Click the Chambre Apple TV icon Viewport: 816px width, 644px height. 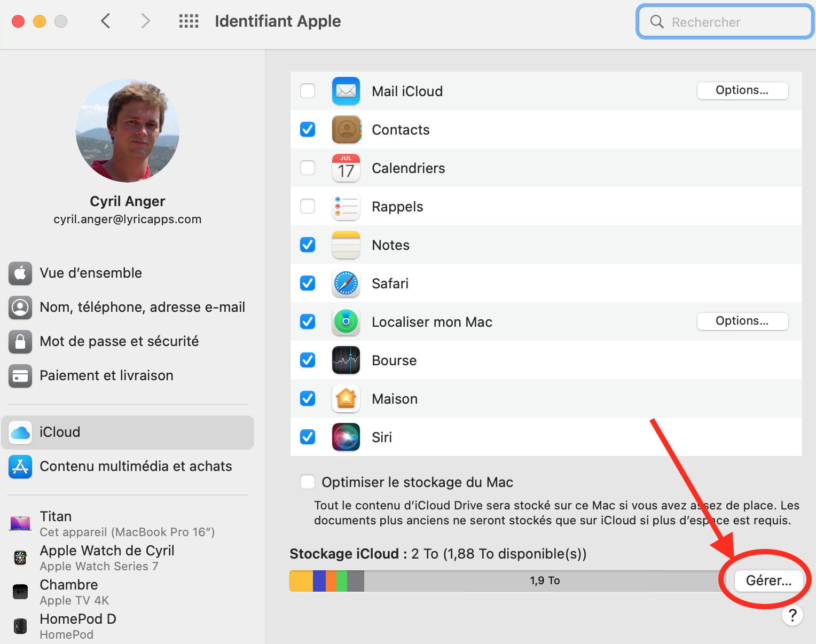20,592
